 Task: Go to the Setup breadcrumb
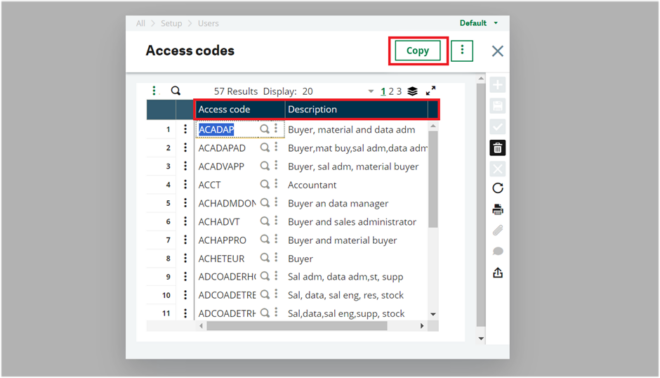tap(171, 23)
